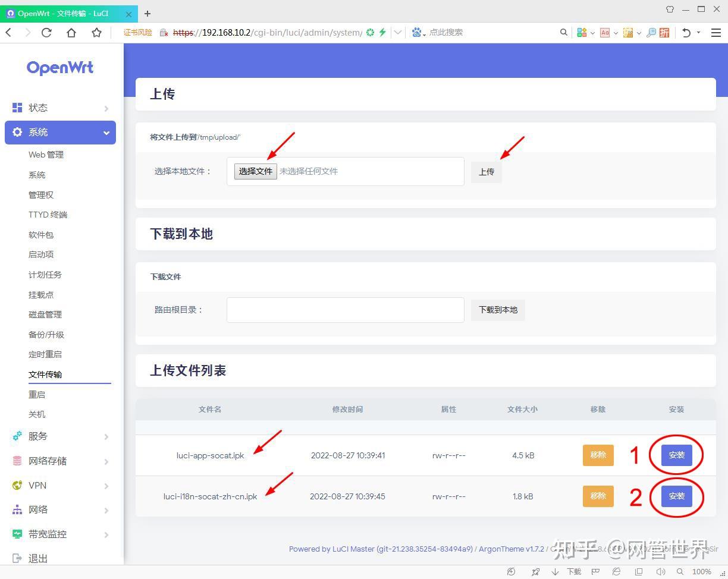Collapse the 系统 sidebar section
Image resolution: width=728 pixels, height=579 pixels.
point(60,133)
